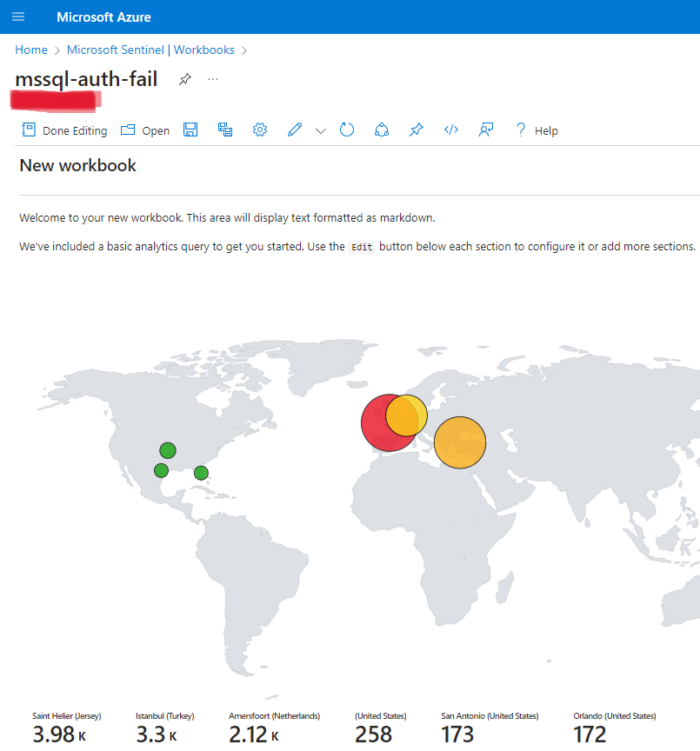Click Saint Helier (Jersey) label

pyautogui.click(x=67, y=716)
